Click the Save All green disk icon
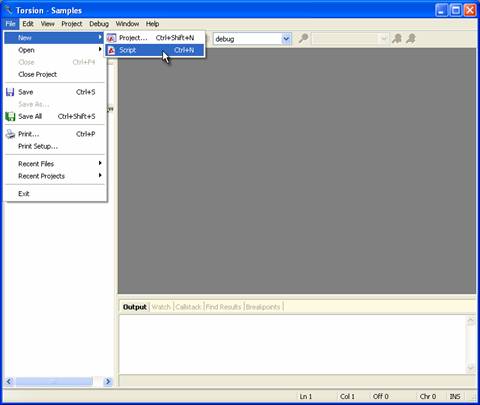The image size is (480, 405). click(10, 116)
